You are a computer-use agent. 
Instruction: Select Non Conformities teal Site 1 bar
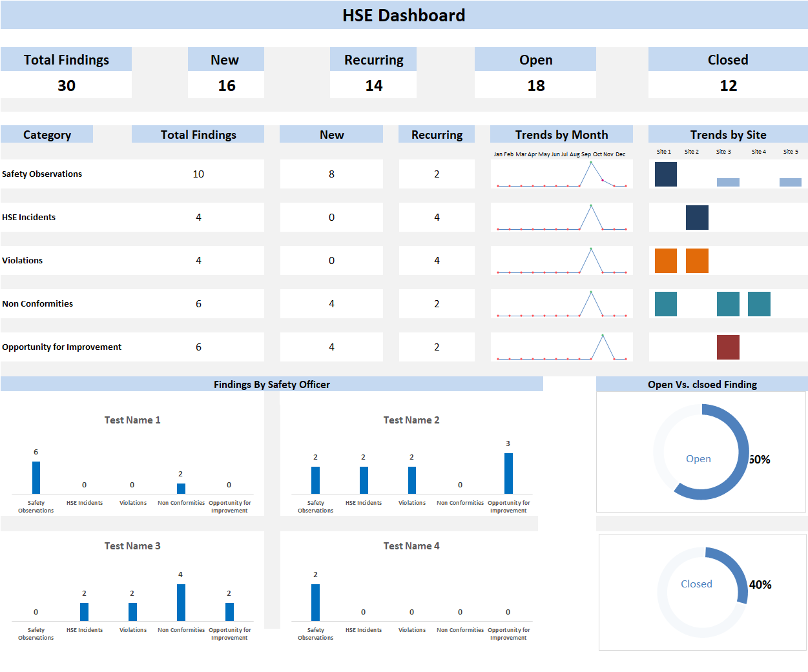[x=666, y=304]
